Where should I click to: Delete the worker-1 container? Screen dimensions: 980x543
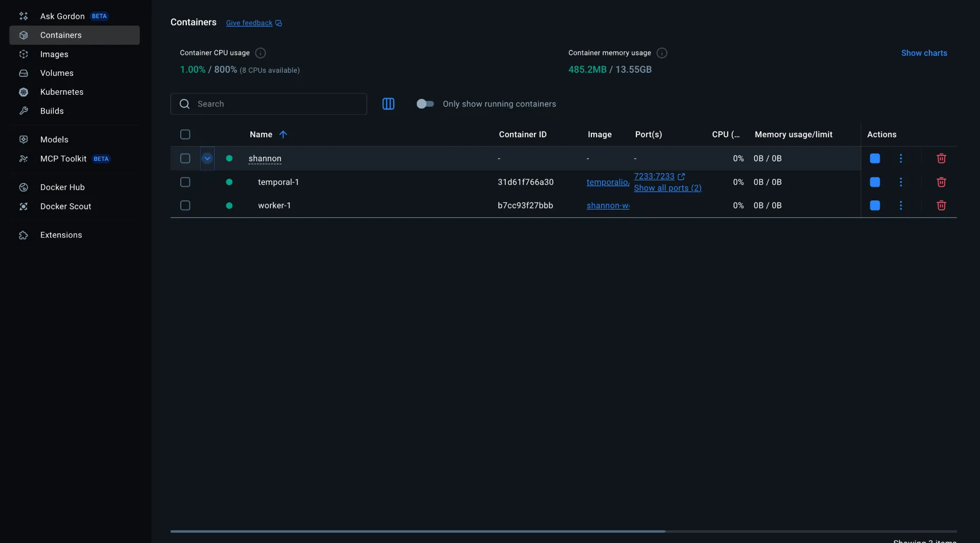942,205
